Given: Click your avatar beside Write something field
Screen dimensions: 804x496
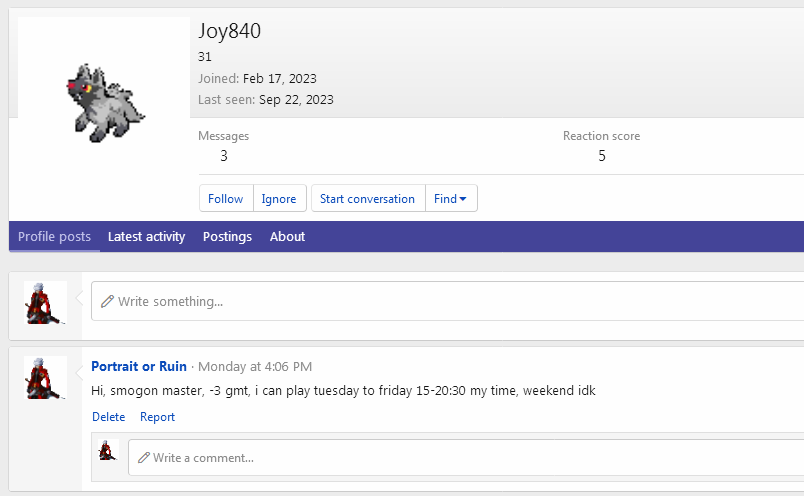Looking at the screenshot, I should (x=45, y=303).
